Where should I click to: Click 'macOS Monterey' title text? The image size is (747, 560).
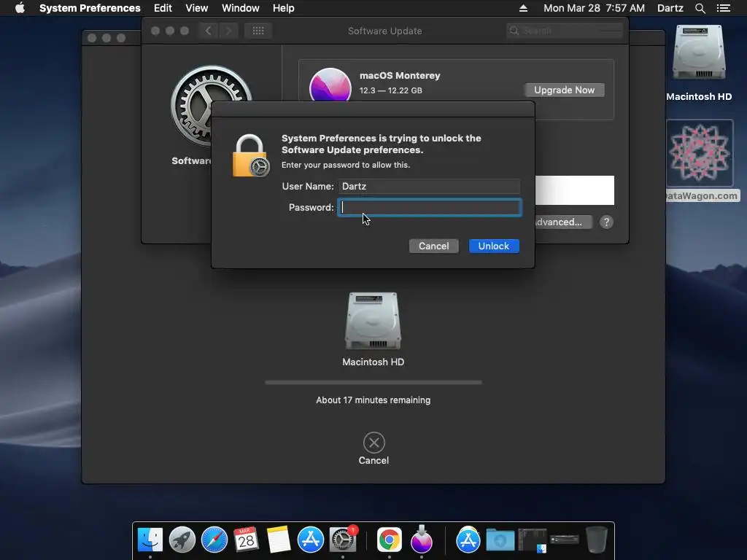[x=400, y=75]
